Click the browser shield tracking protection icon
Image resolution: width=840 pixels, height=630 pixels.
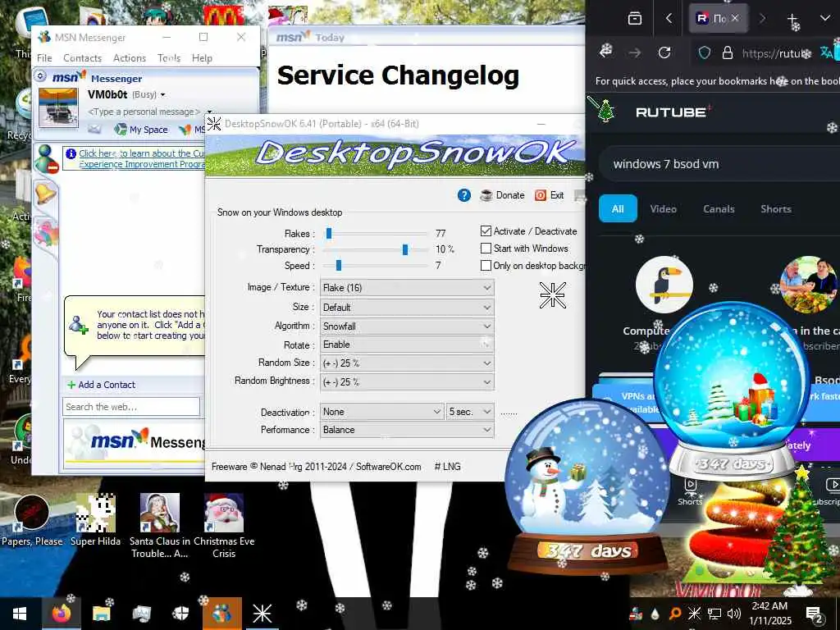(x=705, y=52)
